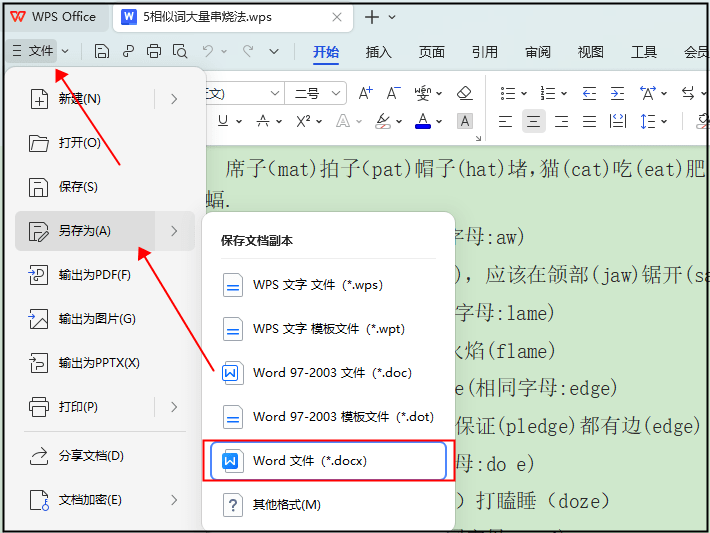Viewport: 710px width, 533px height.
Task: Click the numbered list icon
Action: 548,94
